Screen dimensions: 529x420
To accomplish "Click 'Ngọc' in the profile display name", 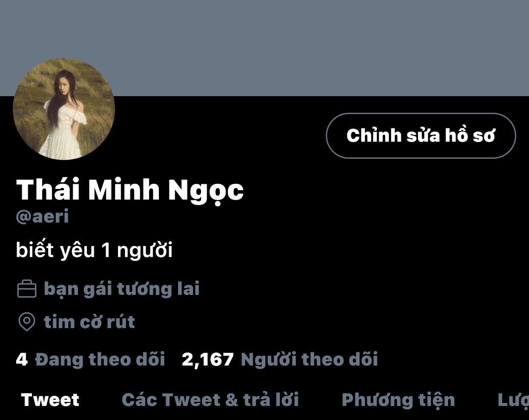I will click(206, 191).
